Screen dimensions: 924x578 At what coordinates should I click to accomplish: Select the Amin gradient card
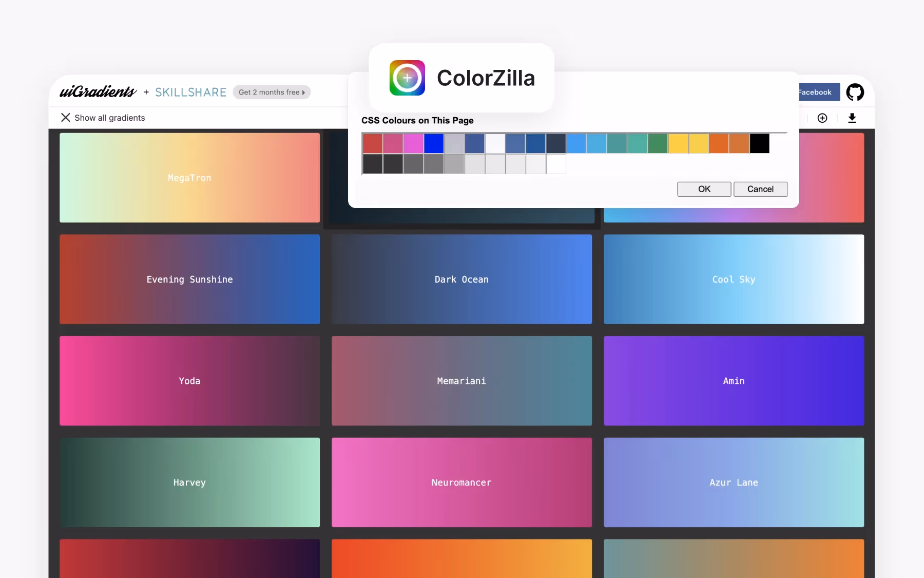[734, 381]
